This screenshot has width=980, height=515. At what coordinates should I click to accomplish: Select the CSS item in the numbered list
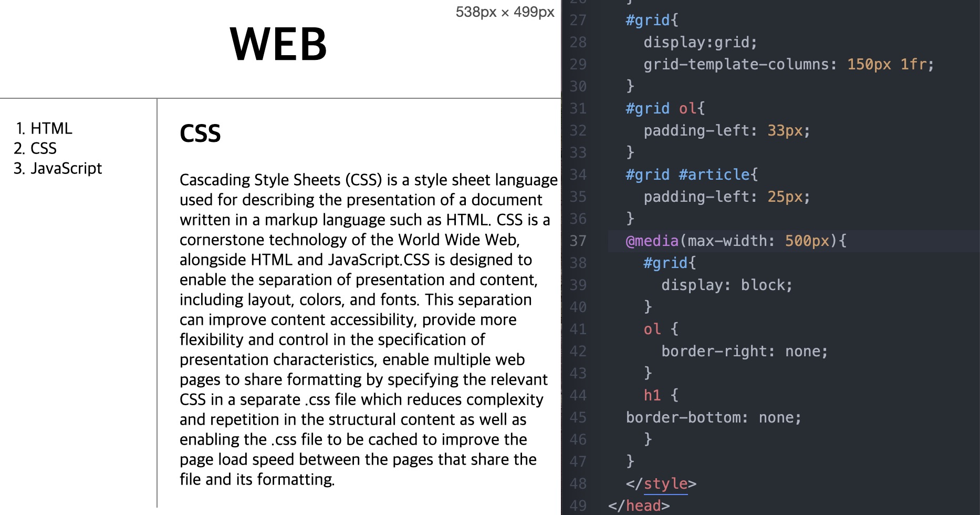click(x=43, y=148)
